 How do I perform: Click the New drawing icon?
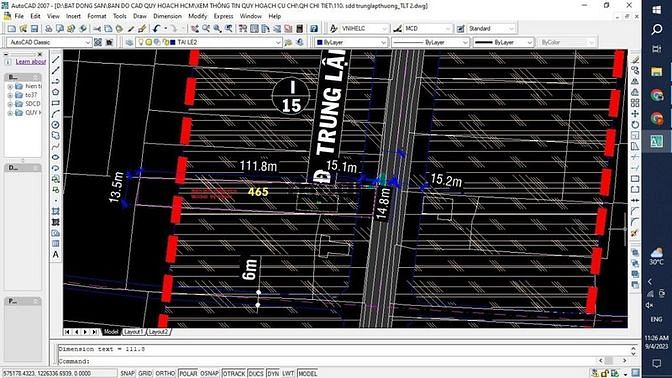click(12, 29)
